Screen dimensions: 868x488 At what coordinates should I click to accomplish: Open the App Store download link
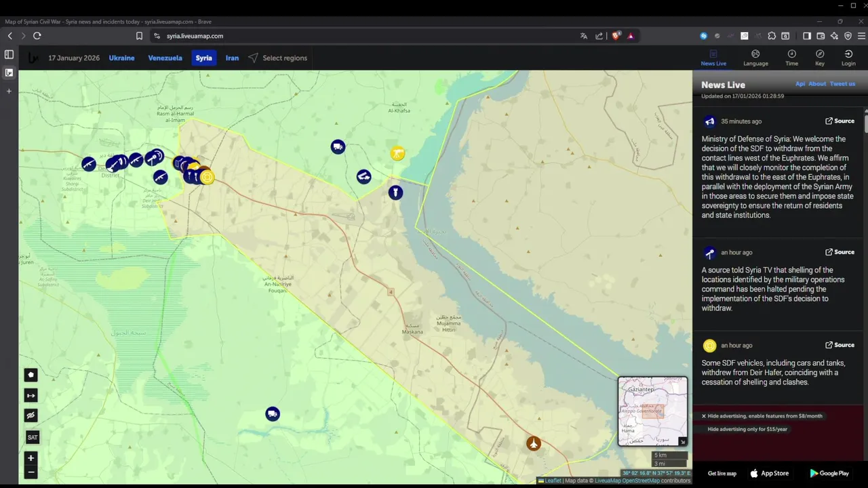coord(770,473)
